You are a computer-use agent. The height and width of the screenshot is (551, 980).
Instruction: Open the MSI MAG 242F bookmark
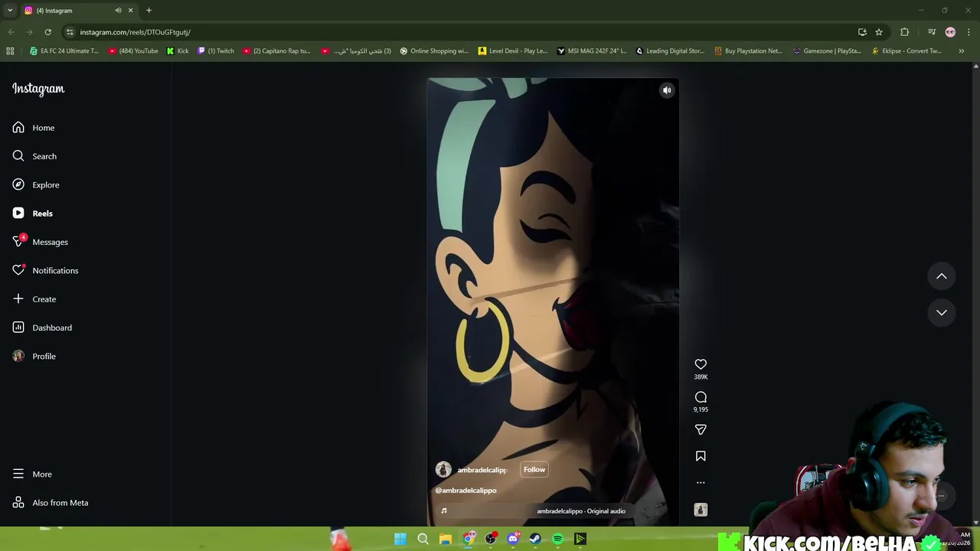click(x=592, y=51)
